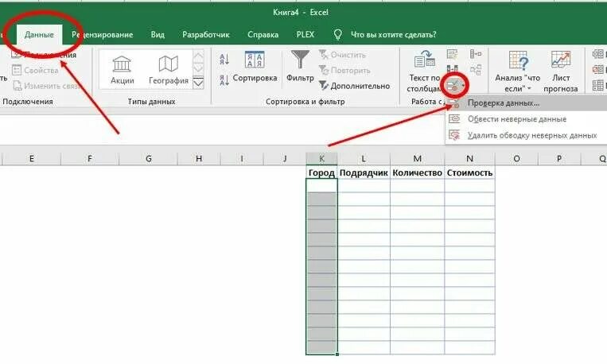Choose Удалить обводку неверных данных entry

(527, 135)
